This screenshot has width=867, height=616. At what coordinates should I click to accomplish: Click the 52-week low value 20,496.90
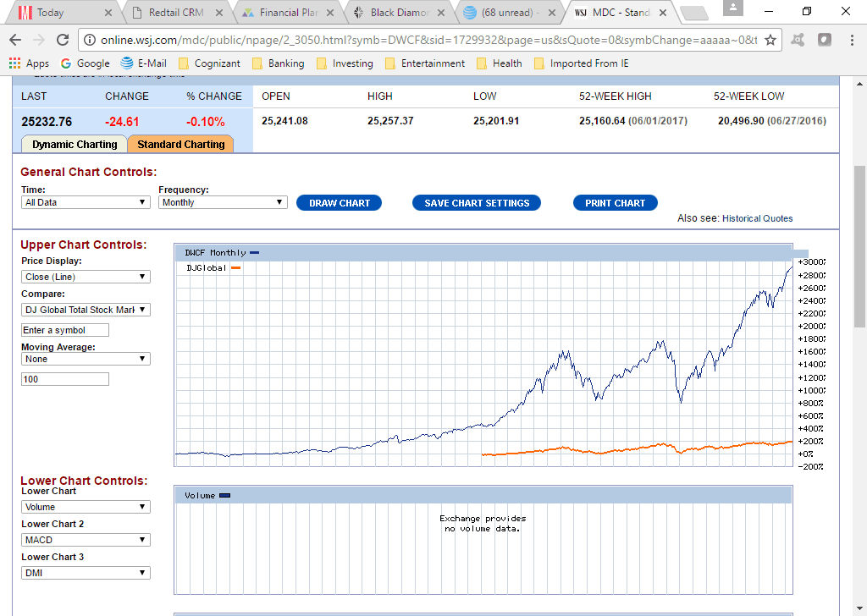[x=741, y=121]
